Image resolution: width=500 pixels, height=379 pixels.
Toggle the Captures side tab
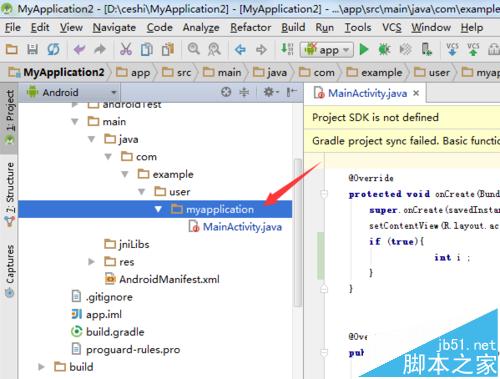pyautogui.click(x=9, y=270)
